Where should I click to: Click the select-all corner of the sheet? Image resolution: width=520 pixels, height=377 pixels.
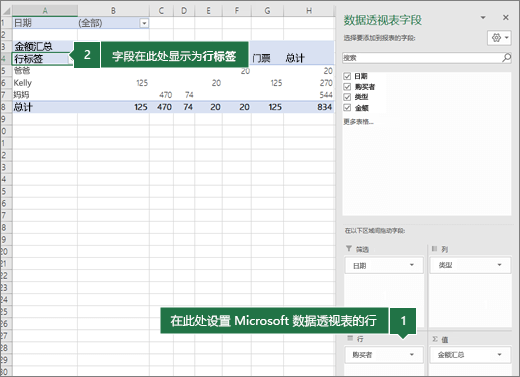(x=6, y=11)
